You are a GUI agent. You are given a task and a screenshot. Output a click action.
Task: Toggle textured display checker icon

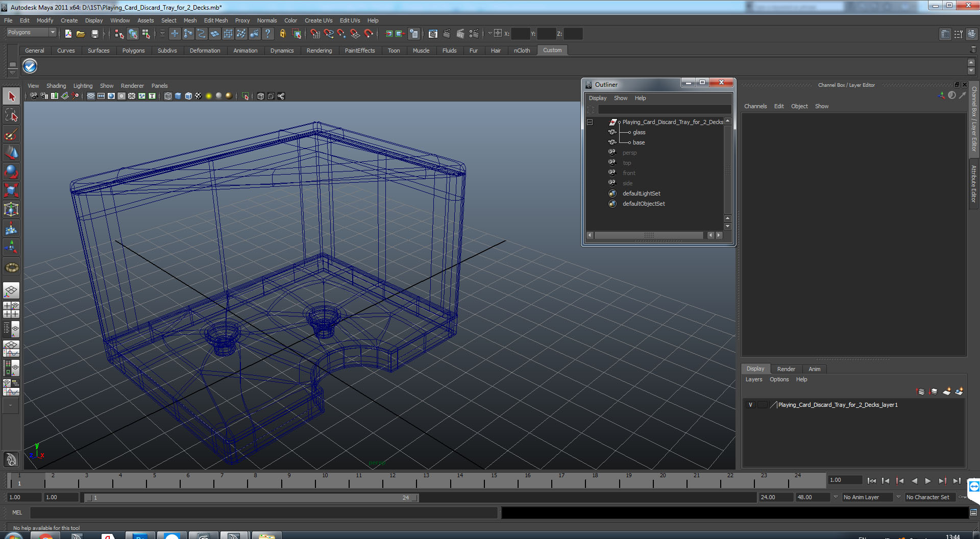click(199, 96)
